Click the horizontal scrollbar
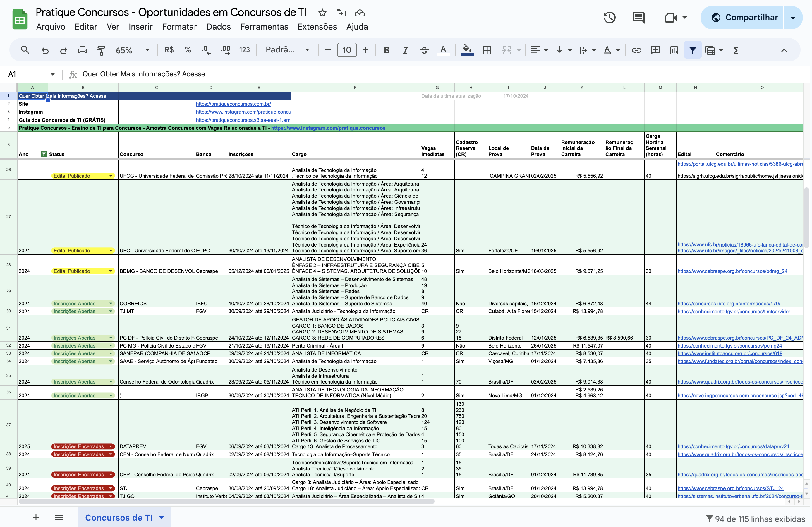The image size is (812, 527). (226, 502)
